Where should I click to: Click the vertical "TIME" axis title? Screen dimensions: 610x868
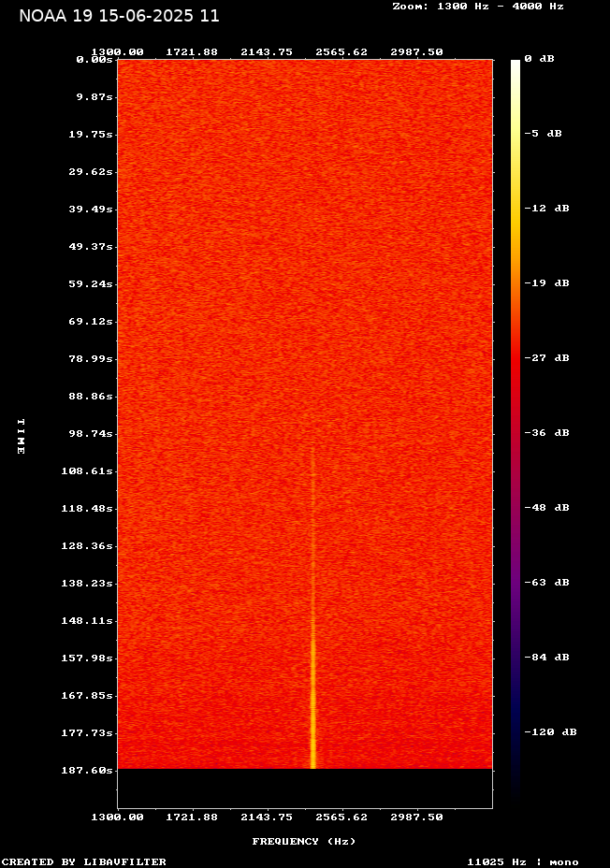21,436
